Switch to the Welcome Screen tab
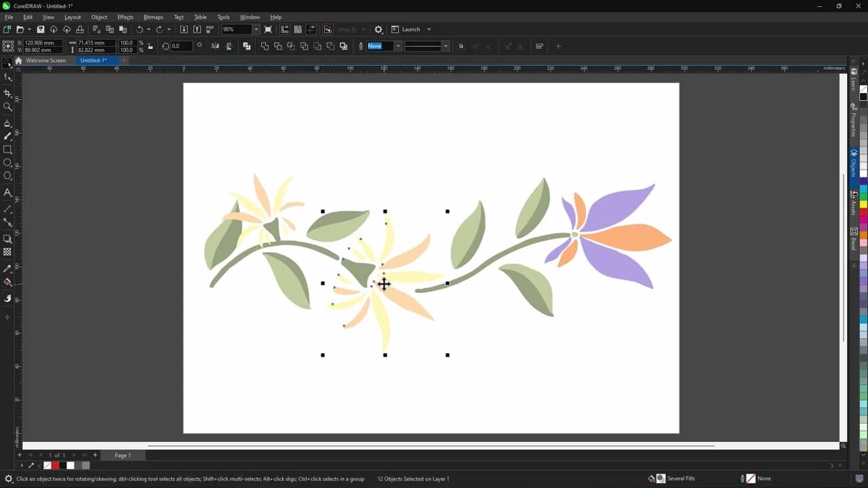 [46, 60]
